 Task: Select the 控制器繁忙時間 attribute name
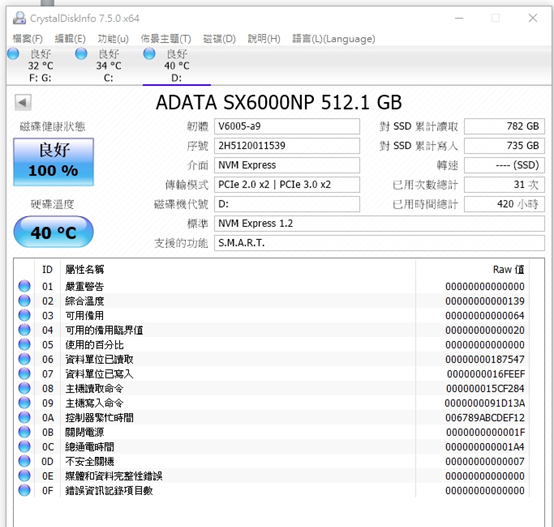coord(99,418)
